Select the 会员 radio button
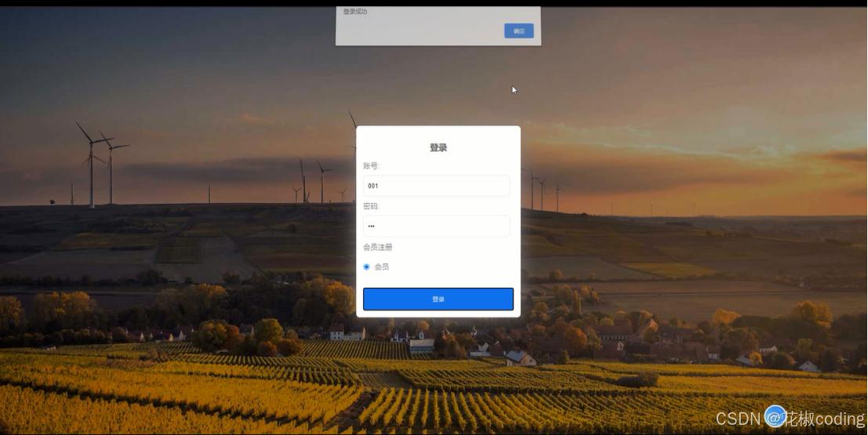Image resolution: width=868 pixels, height=435 pixels. 366,266
